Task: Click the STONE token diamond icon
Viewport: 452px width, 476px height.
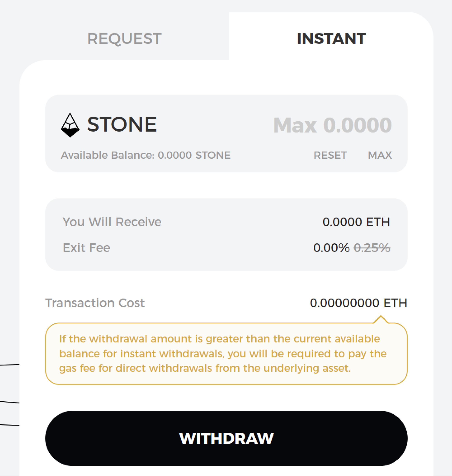Action: 70,125
